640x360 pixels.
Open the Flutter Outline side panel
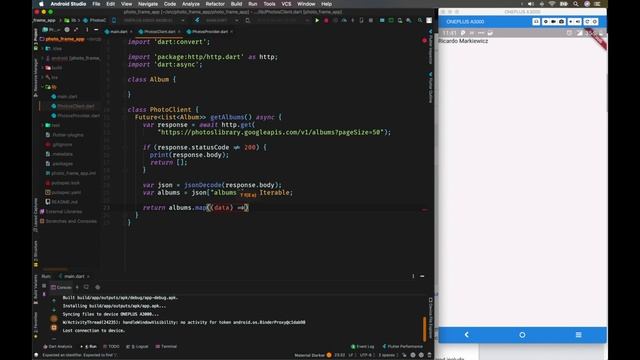coord(430,87)
